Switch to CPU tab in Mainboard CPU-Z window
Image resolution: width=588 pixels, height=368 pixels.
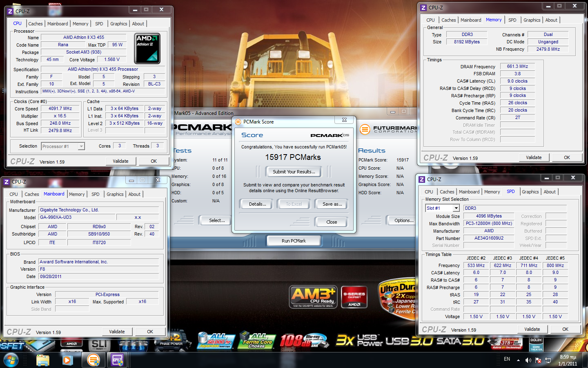(x=13, y=194)
